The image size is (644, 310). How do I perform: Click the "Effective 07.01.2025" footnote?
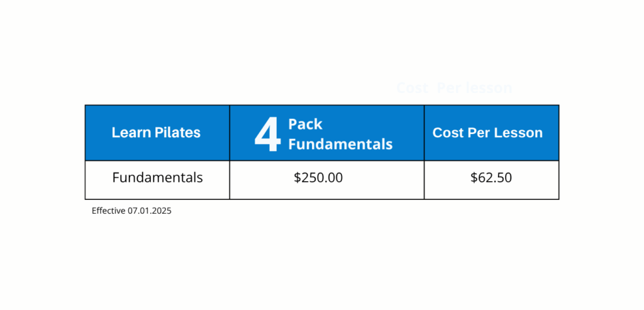pyautogui.click(x=131, y=211)
